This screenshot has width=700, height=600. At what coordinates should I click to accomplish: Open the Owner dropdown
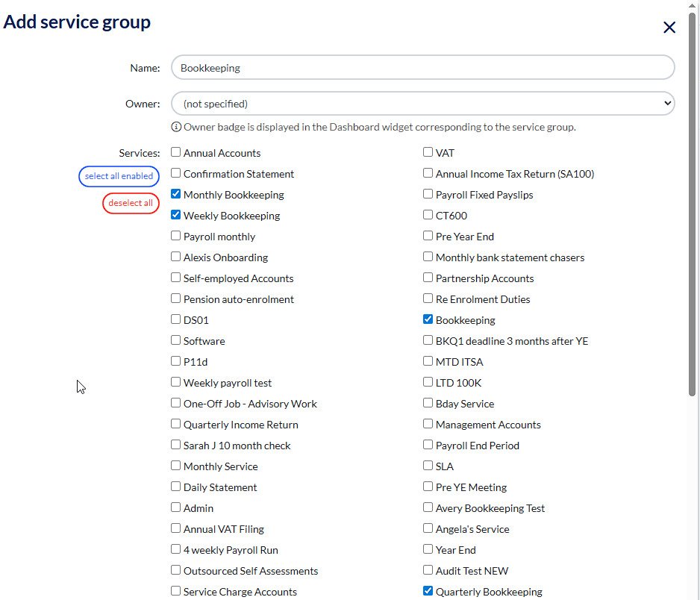pyautogui.click(x=422, y=104)
